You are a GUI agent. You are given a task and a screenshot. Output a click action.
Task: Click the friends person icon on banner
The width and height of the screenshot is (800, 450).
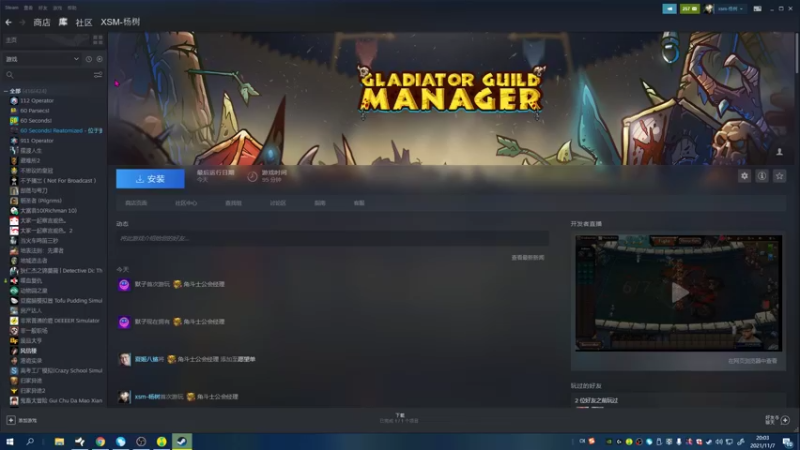pos(779,152)
